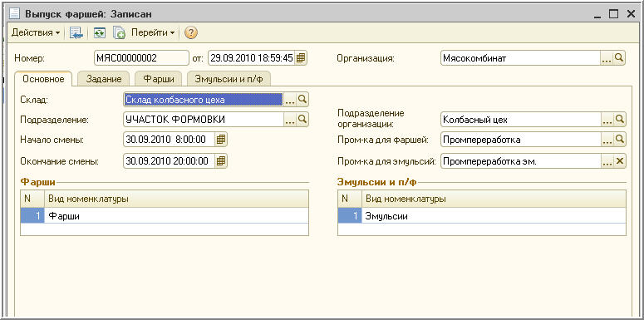The height and width of the screenshot is (320, 644).
Task: Open УЧАСТОК ФОРМОВКИ with the magnifier icon
Action: tap(302, 120)
